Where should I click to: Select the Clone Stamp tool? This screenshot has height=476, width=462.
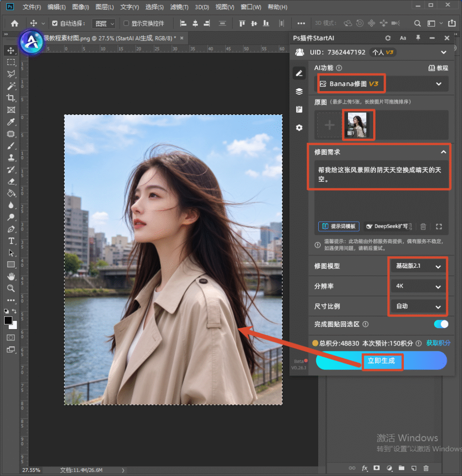point(11,158)
